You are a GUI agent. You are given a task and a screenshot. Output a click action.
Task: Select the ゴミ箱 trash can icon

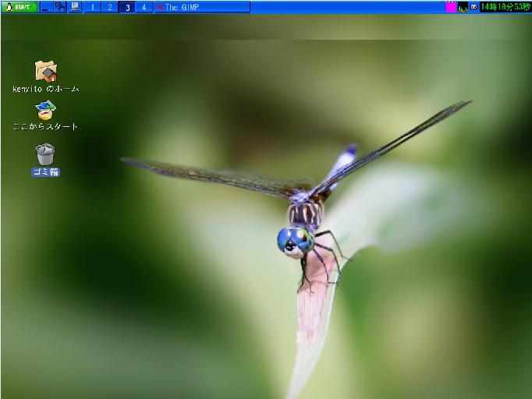(45, 154)
